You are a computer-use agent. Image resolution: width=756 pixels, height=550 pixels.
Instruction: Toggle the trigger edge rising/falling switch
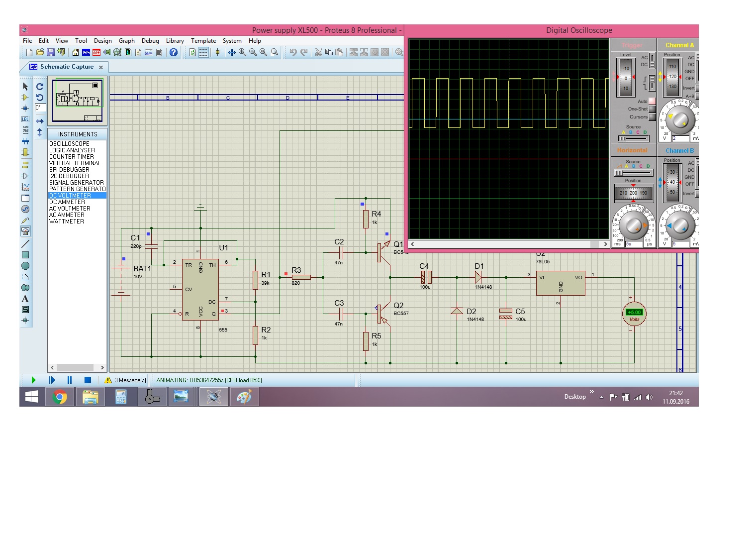coord(652,83)
